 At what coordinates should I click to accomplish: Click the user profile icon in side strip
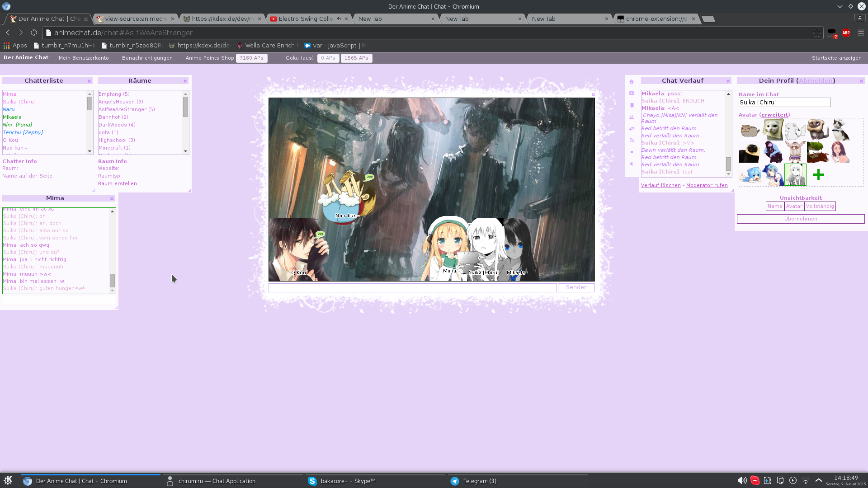[632, 117]
